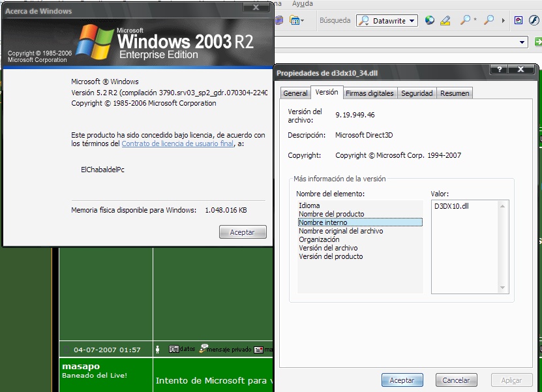
Task: Click the Búsqueda label in toolbar
Action: [x=335, y=20]
